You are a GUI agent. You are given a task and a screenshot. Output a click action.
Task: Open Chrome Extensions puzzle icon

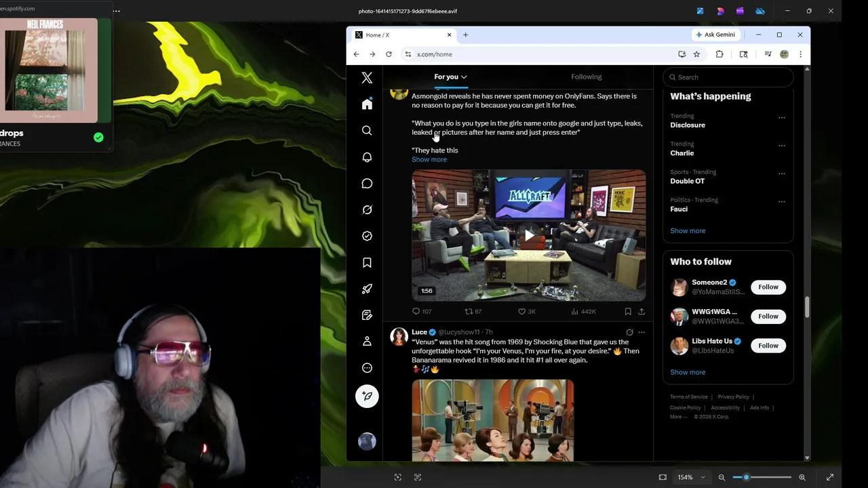tap(719, 54)
